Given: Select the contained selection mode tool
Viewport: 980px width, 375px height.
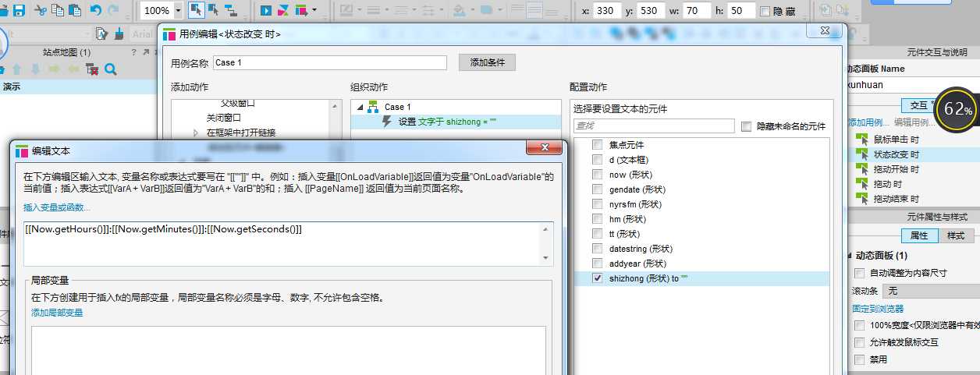Looking at the screenshot, I should 213,11.
